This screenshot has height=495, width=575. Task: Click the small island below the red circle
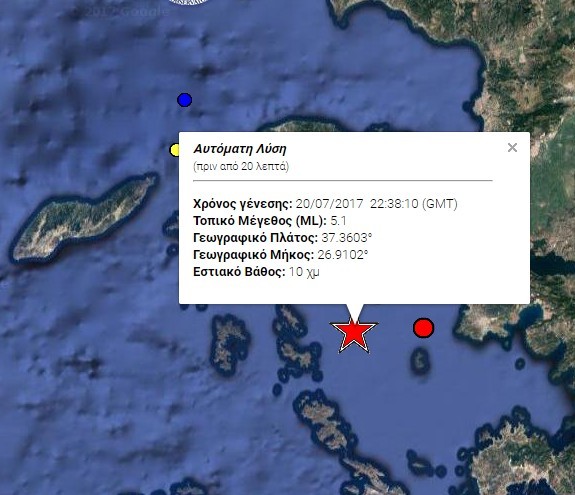(420, 361)
